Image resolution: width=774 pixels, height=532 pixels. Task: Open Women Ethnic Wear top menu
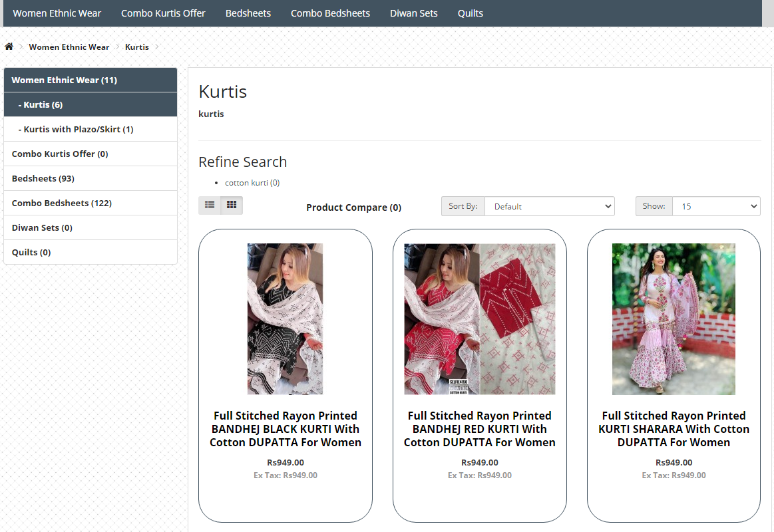click(x=57, y=13)
